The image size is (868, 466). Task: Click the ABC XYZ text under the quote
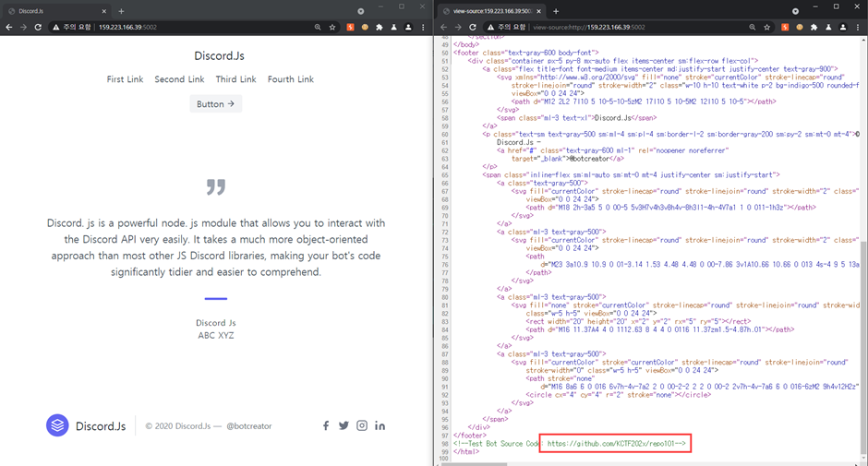pyautogui.click(x=216, y=335)
